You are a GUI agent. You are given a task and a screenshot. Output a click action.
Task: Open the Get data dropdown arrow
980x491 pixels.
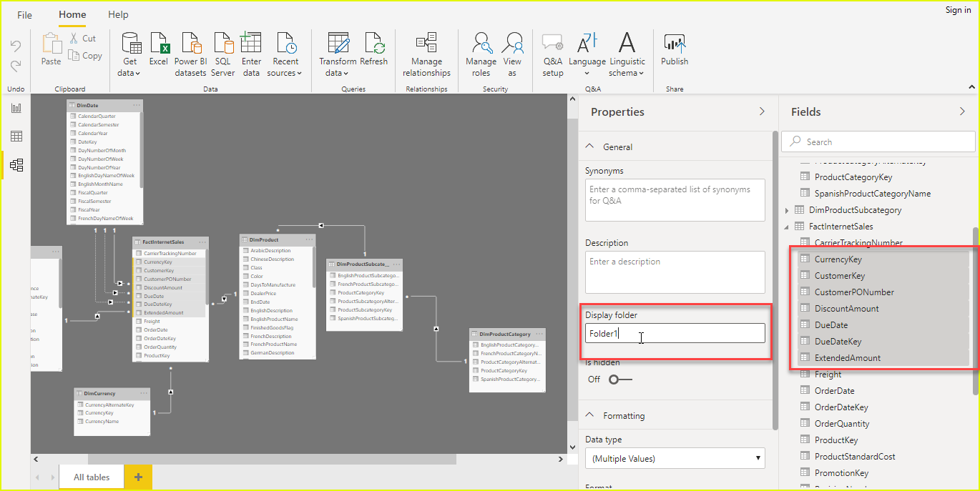coord(139,73)
